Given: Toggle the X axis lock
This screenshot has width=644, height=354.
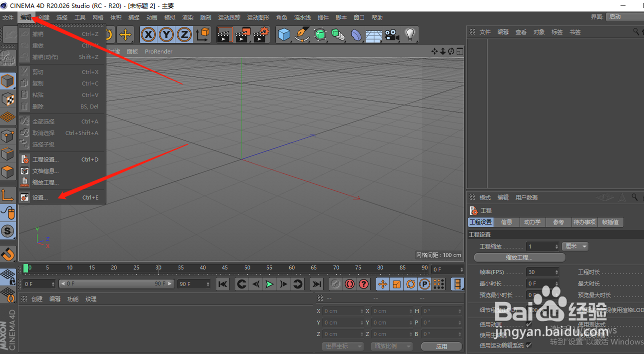Looking at the screenshot, I should click(x=148, y=34).
